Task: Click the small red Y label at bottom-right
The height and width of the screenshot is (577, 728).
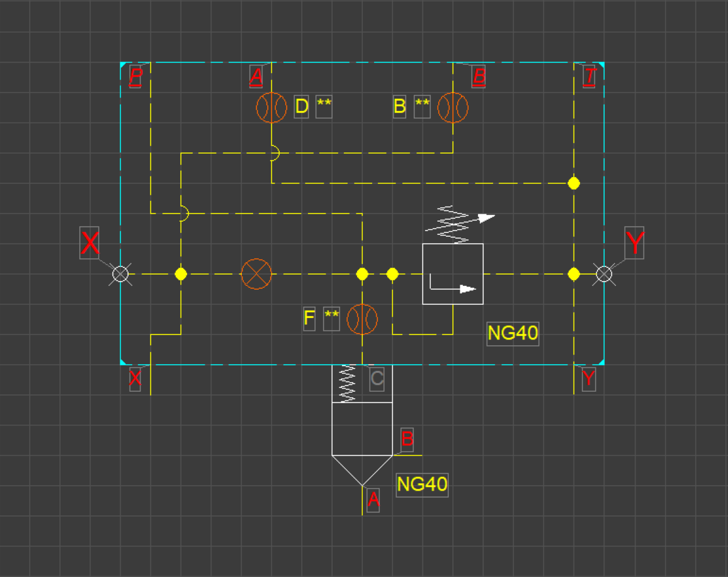Action: point(589,379)
